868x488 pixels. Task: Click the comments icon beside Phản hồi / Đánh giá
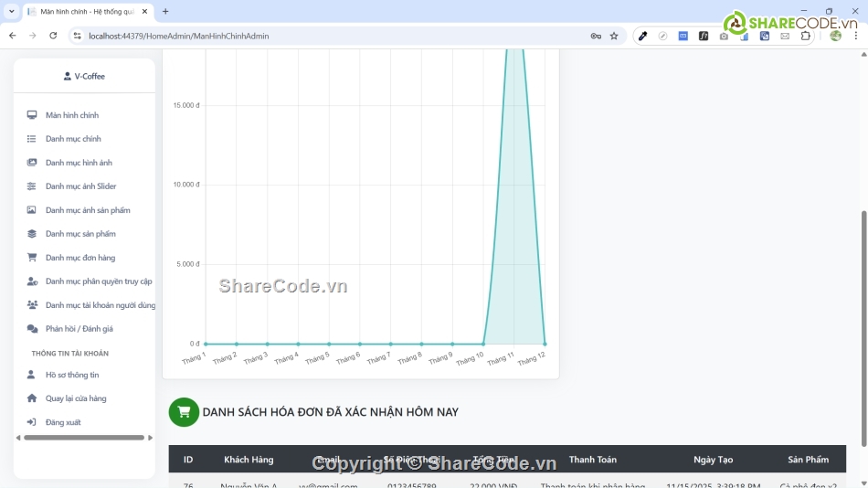click(x=32, y=329)
